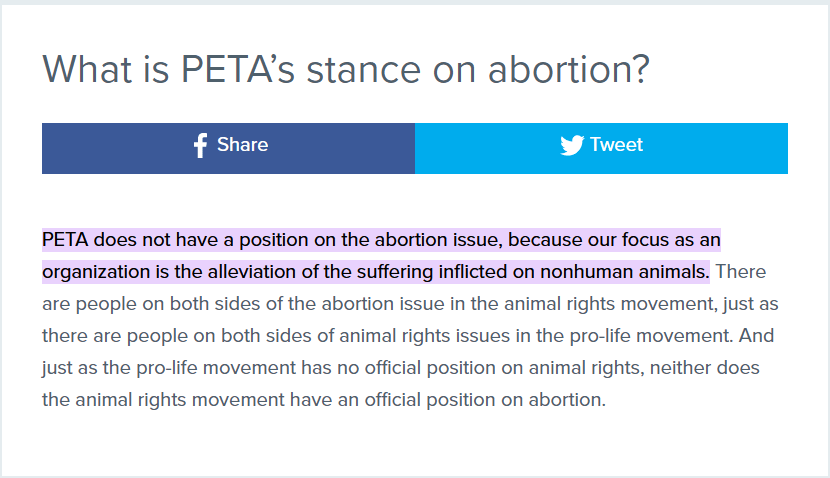
Task: Click 'nonhuman animals.' ending the highlight
Action: tap(625, 272)
